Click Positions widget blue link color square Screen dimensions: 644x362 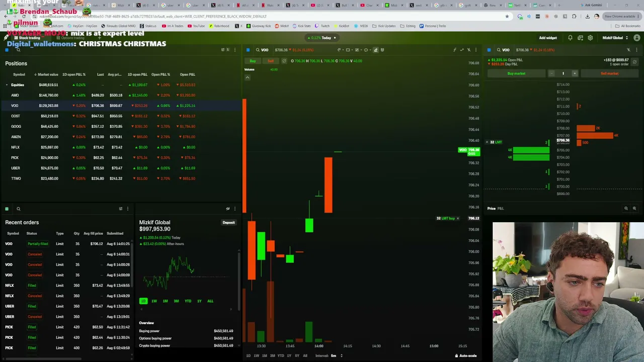pos(7,50)
